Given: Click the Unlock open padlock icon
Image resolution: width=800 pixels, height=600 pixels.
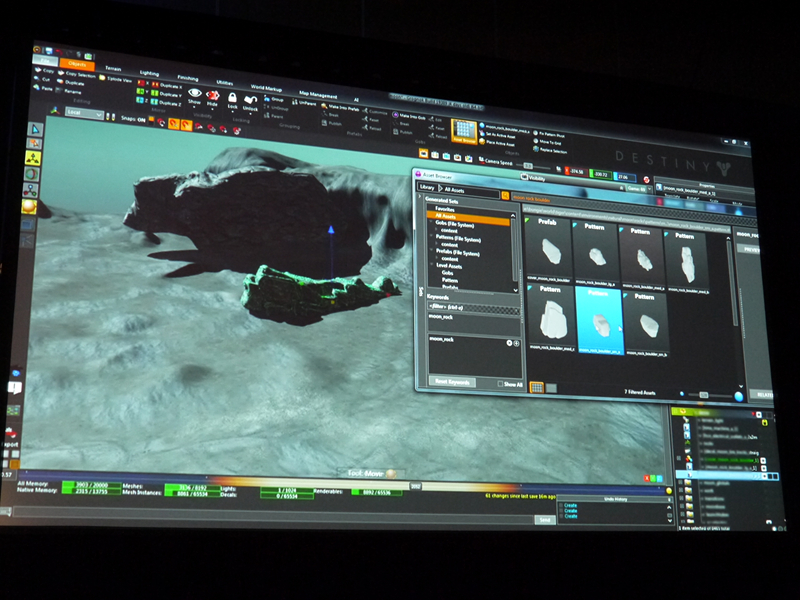Looking at the screenshot, I should [250, 99].
